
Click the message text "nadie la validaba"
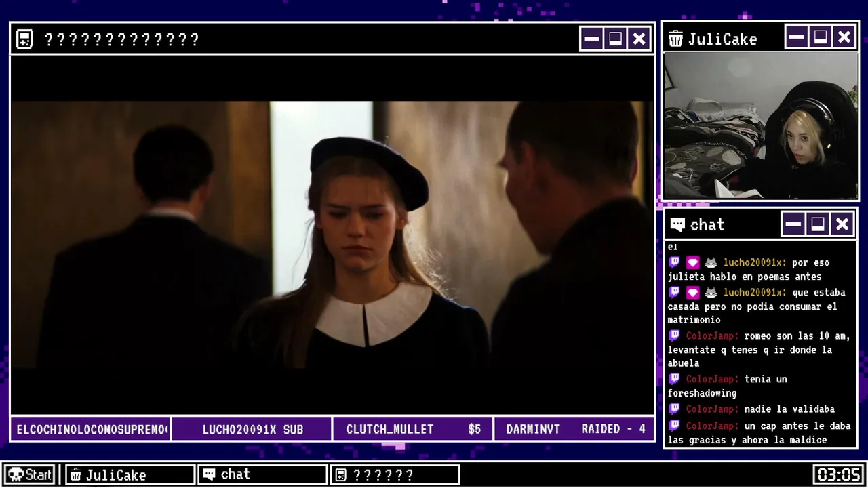point(789,409)
